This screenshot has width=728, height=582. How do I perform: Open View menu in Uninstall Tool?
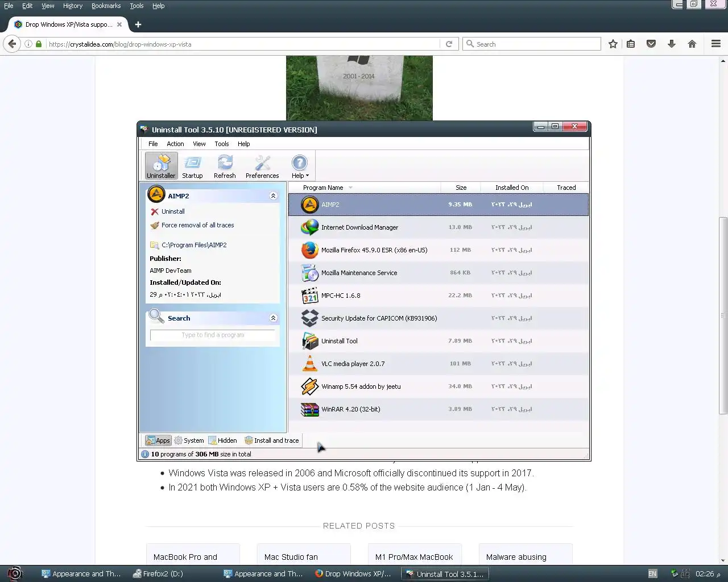pos(199,144)
